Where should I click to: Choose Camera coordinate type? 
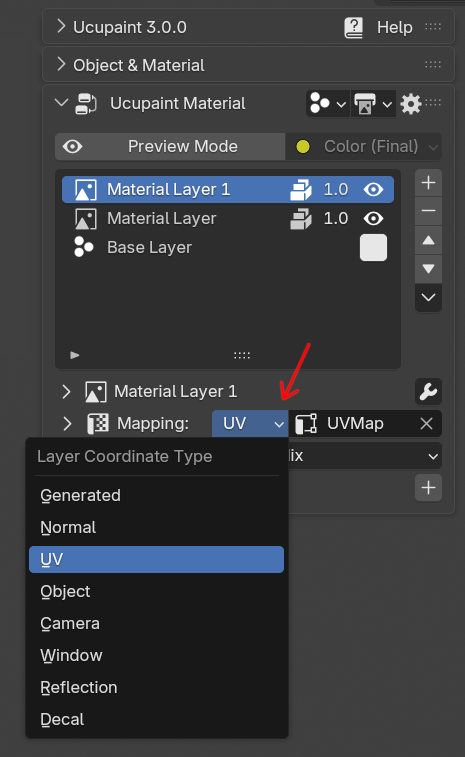coord(156,623)
